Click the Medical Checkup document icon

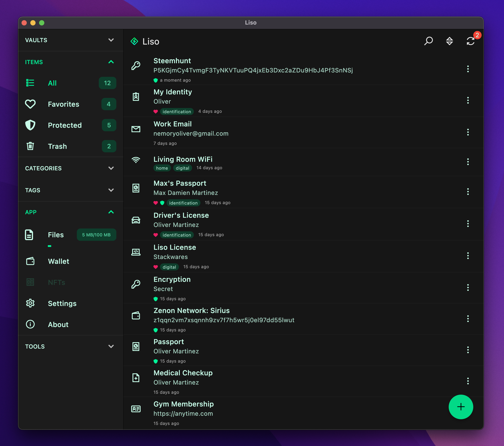136,378
